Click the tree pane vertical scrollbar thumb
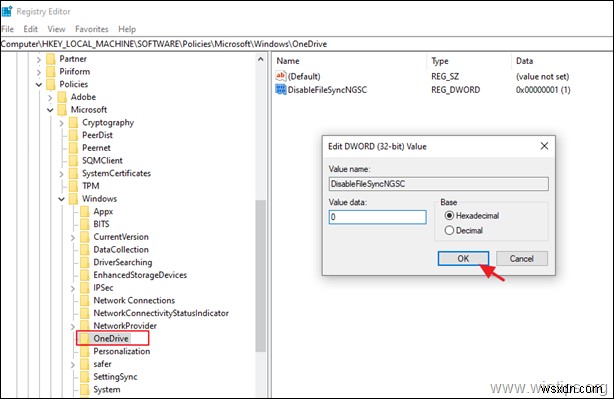This screenshot has width=614, height=399. [261, 276]
